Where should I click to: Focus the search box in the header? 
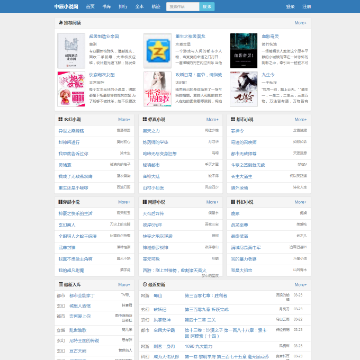point(183,7)
